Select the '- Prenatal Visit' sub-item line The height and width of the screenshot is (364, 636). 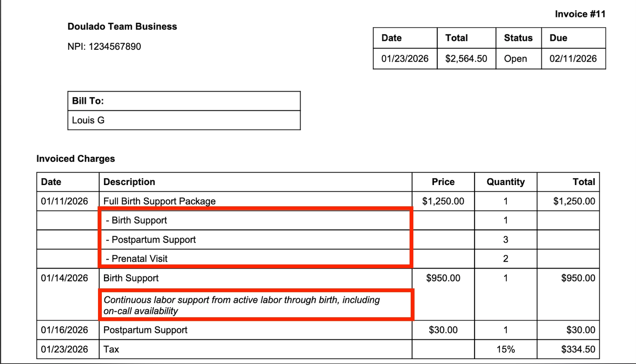[137, 259]
